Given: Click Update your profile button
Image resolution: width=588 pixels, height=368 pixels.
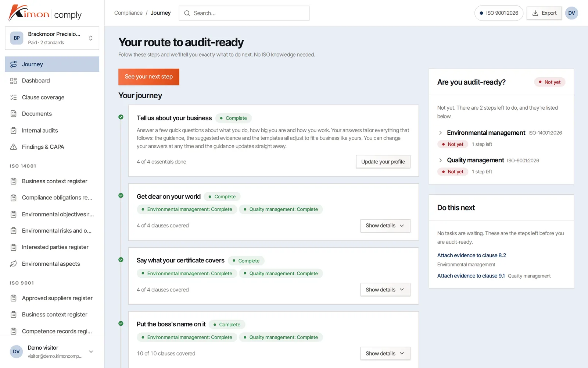Looking at the screenshot, I should coord(383,162).
